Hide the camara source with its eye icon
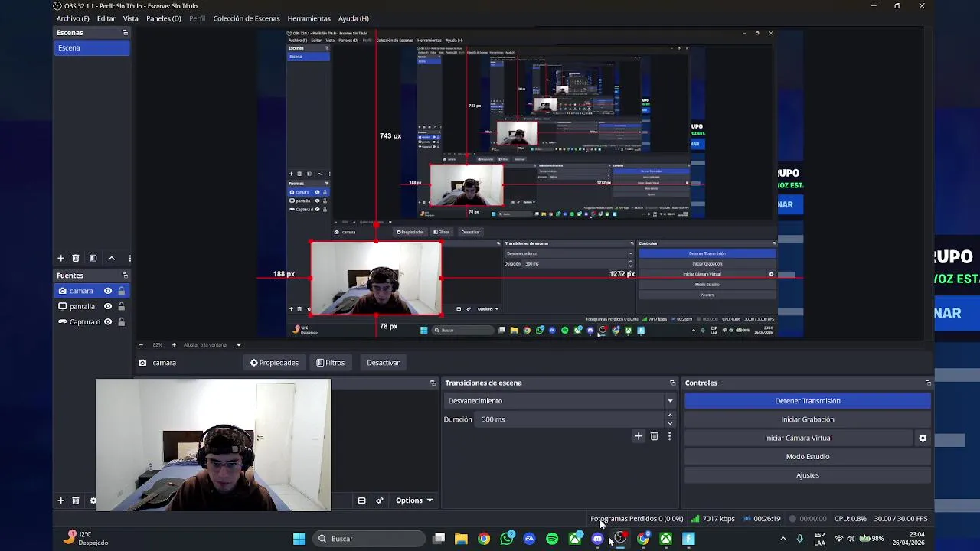 (108, 291)
